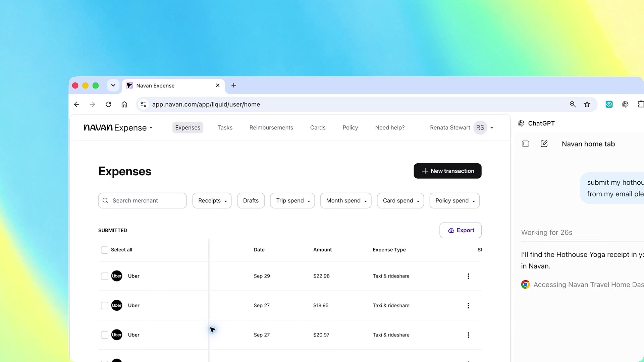Go to the Tasks tab
The width and height of the screenshot is (644, 362).
click(225, 128)
